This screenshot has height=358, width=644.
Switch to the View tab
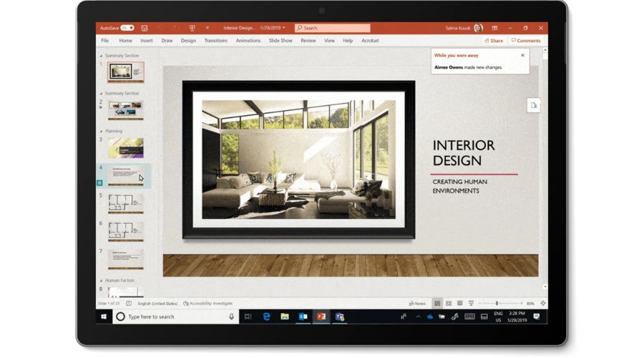point(329,41)
